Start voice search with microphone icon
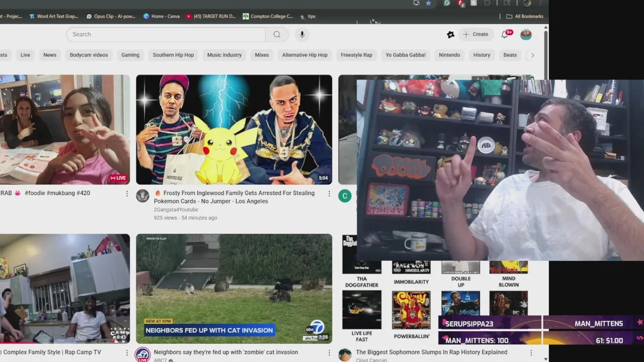The image size is (644, 362). pos(302,34)
